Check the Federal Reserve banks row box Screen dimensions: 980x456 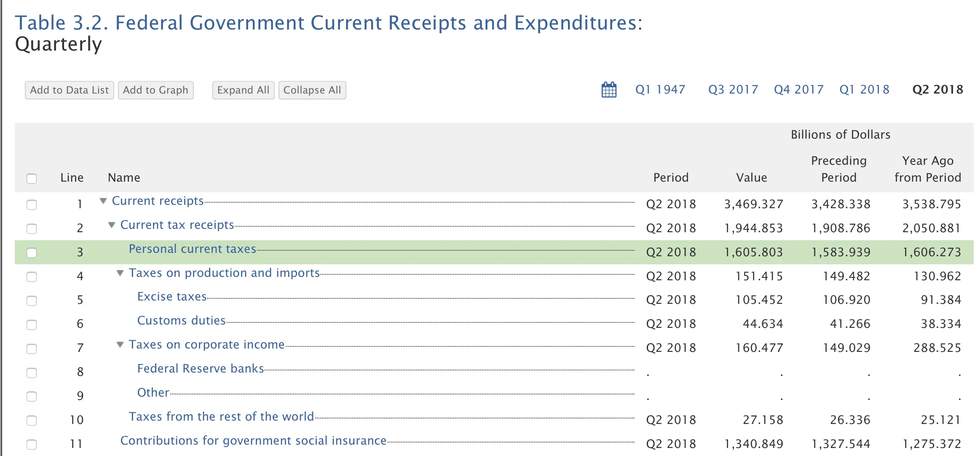pos(32,373)
